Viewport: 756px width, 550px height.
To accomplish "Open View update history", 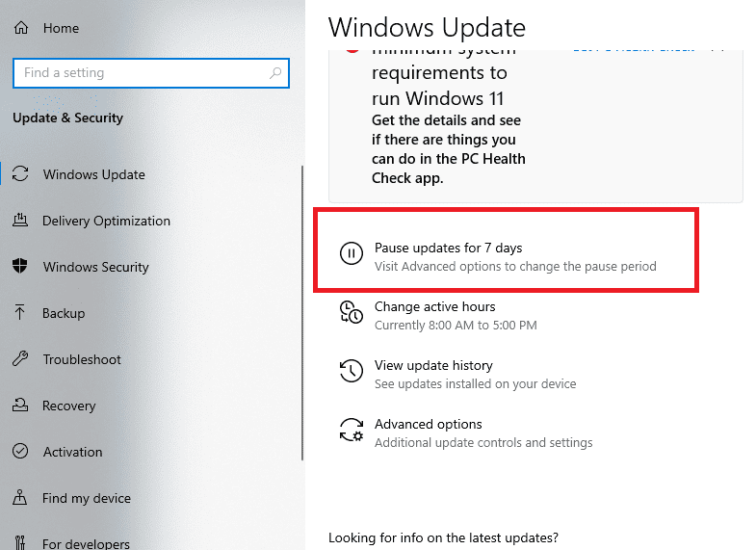I will 433,365.
